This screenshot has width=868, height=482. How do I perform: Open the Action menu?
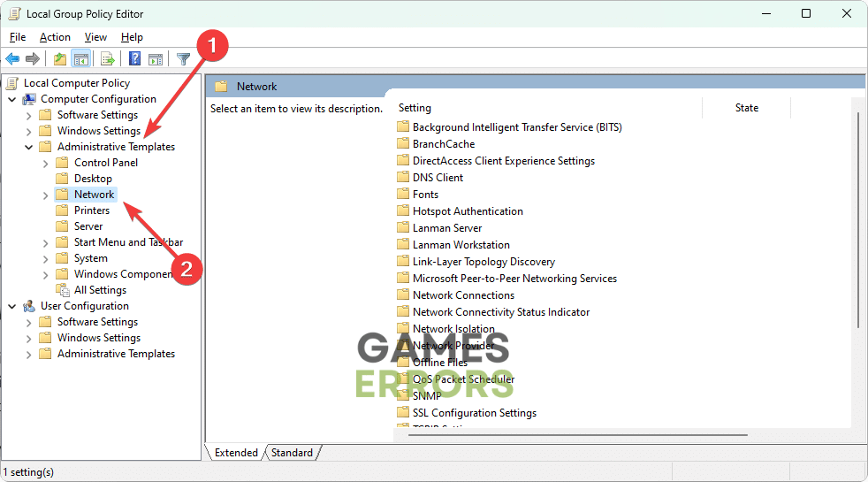pos(55,37)
